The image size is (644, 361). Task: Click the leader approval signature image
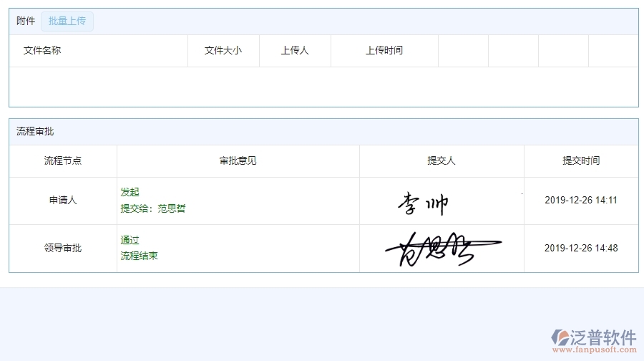pyautogui.click(x=441, y=249)
